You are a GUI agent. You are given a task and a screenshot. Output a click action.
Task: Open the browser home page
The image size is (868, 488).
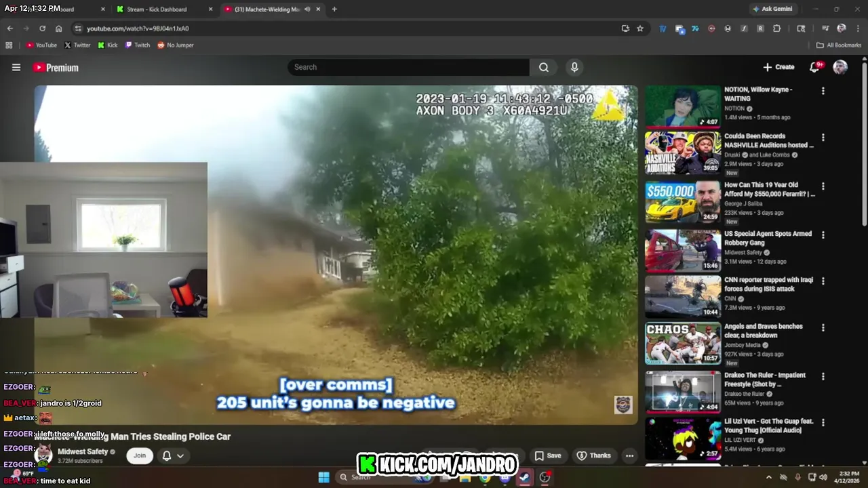click(59, 28)
